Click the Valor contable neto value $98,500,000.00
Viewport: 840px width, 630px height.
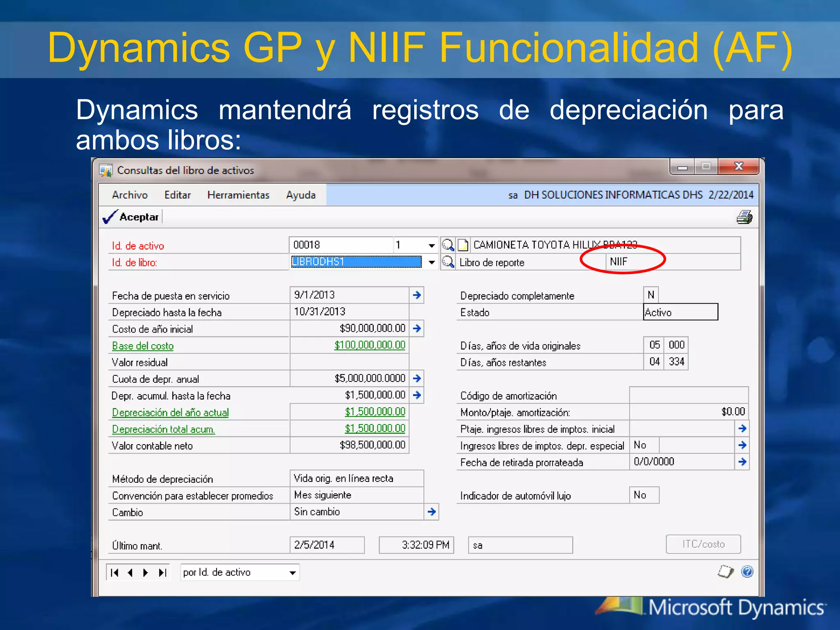(349, 445)
